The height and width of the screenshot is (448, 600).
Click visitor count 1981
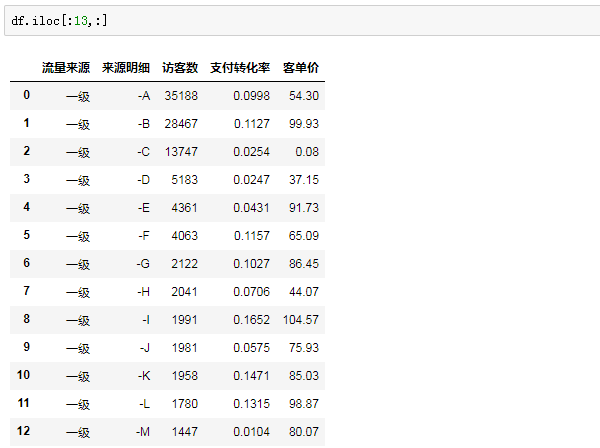pos(184,348)
